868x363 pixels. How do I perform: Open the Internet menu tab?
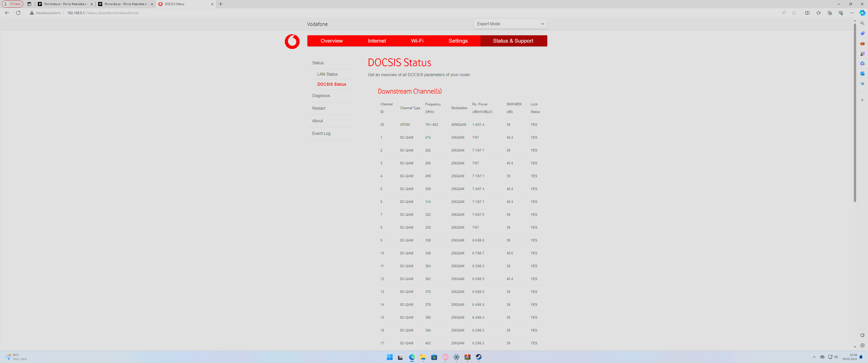(377, 41)
